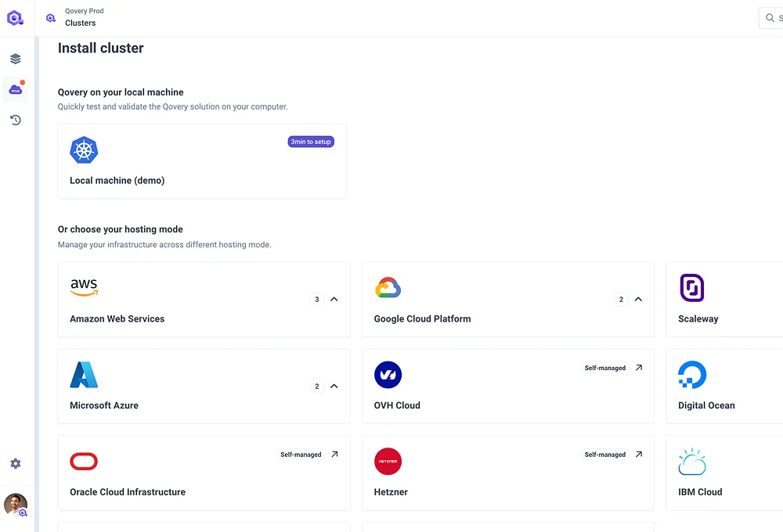
Task: Click the 'Quickly test and validate' description text
Action: pos(173,107)
